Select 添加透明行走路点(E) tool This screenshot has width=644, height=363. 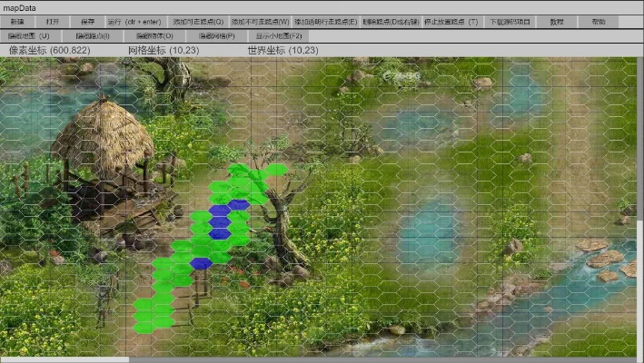pyautogui.click(x=326, y=21)
